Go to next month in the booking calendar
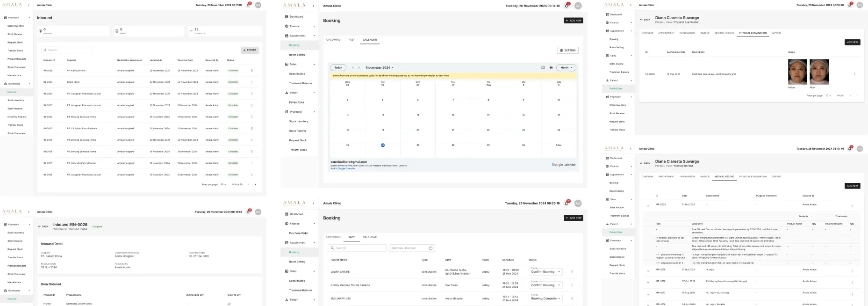 pos(359,67)
